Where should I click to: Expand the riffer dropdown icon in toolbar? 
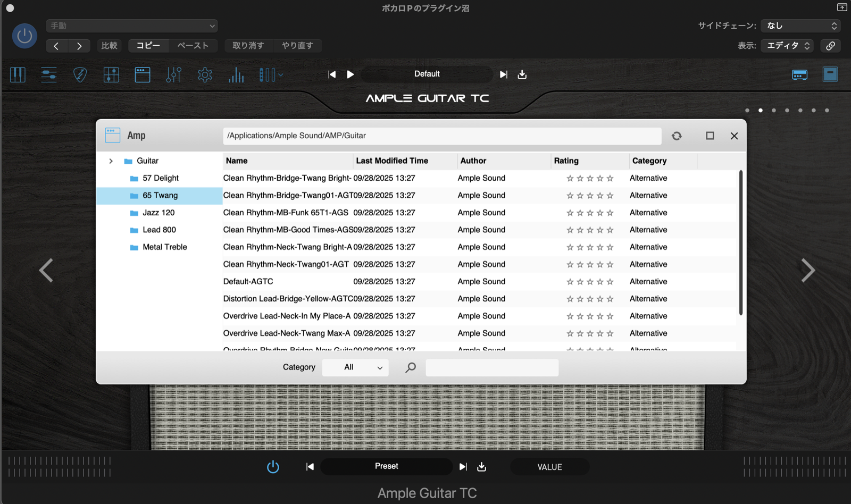(x=271, y=74)
